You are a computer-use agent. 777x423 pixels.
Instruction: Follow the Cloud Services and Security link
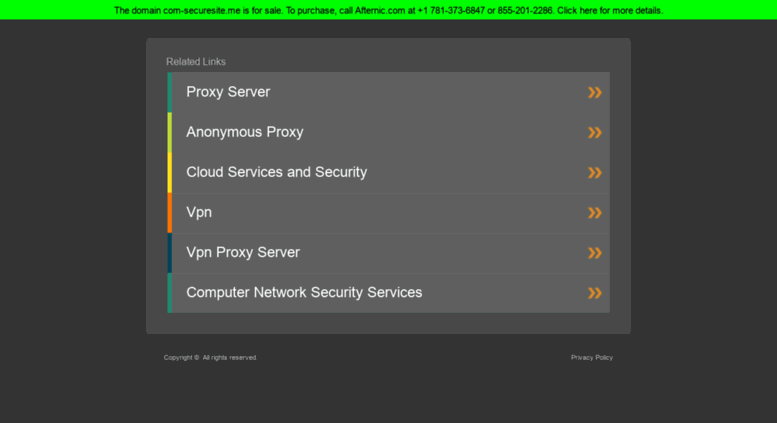277,172
